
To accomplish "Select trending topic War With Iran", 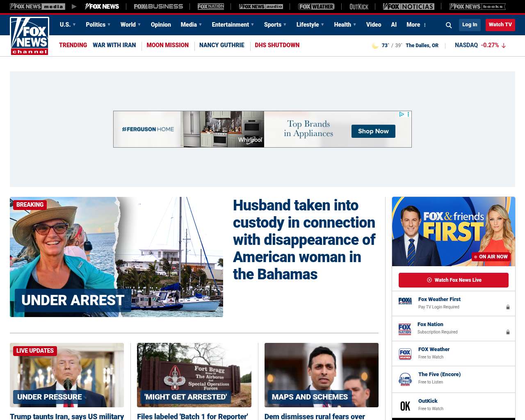I will [x=114, y=45].
